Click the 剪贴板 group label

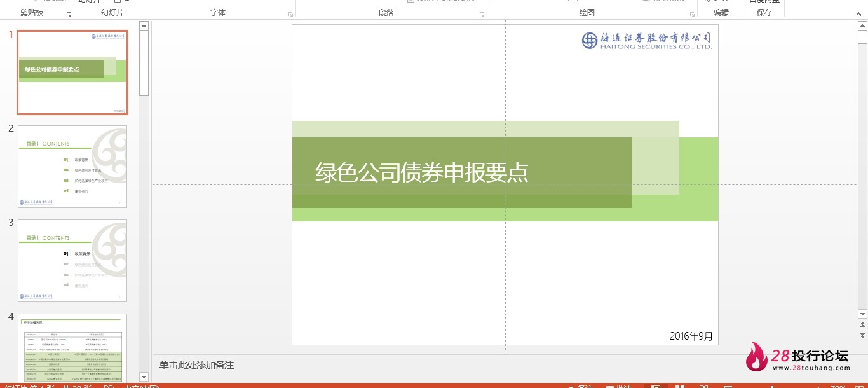pos(32,13)
